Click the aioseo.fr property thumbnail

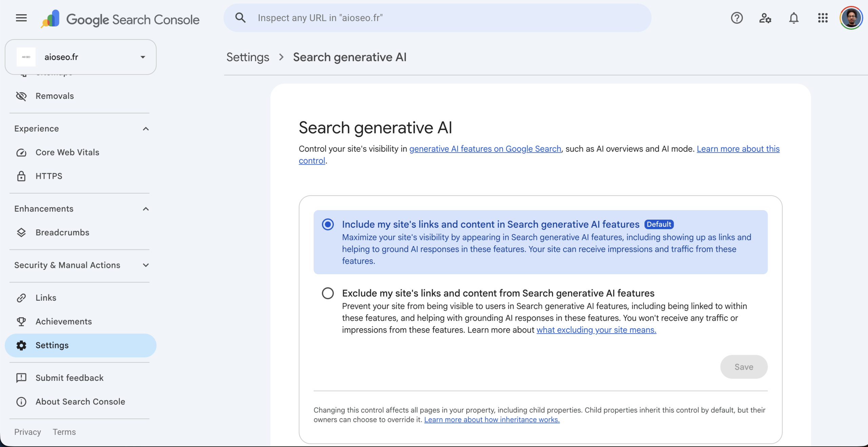26,57
